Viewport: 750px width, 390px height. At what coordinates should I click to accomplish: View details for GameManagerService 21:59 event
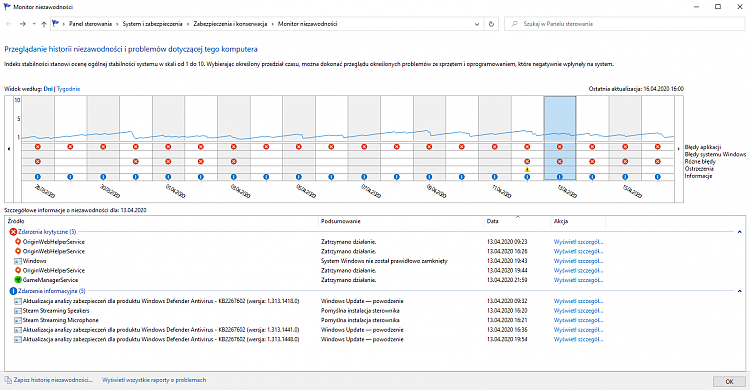(578, 280)
